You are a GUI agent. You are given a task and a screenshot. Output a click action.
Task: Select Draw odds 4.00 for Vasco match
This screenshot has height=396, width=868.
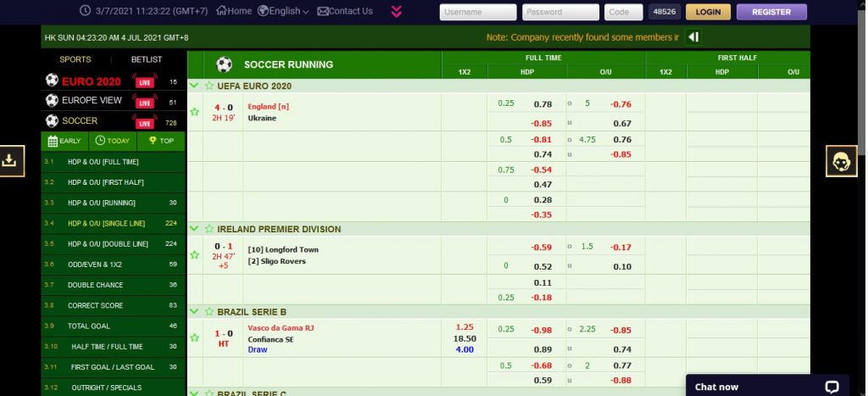pyautogui.click(x=465, y=349)
